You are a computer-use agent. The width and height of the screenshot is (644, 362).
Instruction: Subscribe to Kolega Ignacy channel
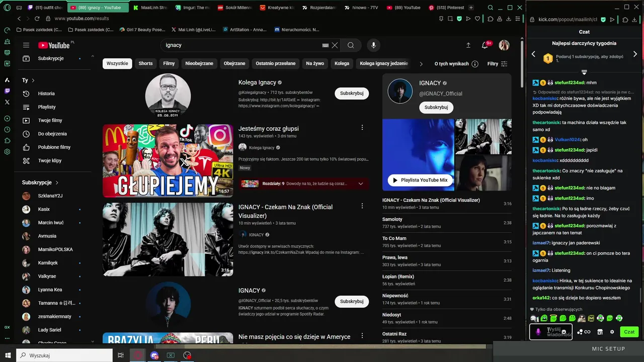[x=352, y=93]
